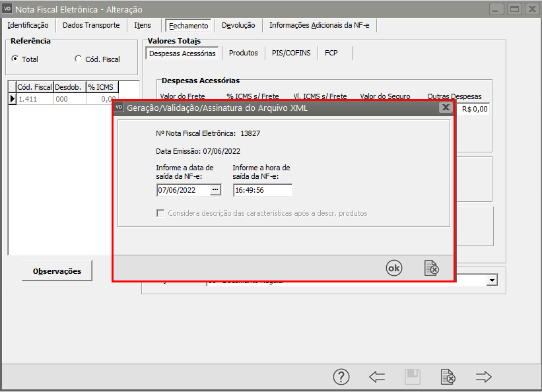Enable Considera descrição das características checkbox
Image resolution: width=542 pixels, height=392 pixels.
(x=160, y=213)
